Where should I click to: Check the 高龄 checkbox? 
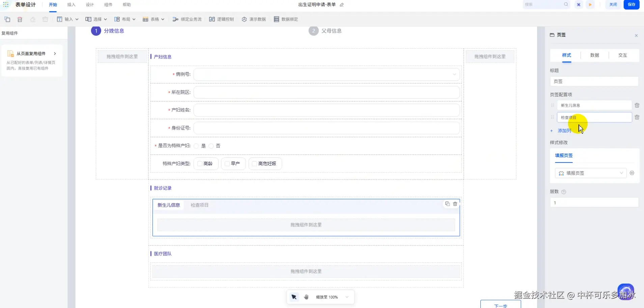tap(200, 163)
